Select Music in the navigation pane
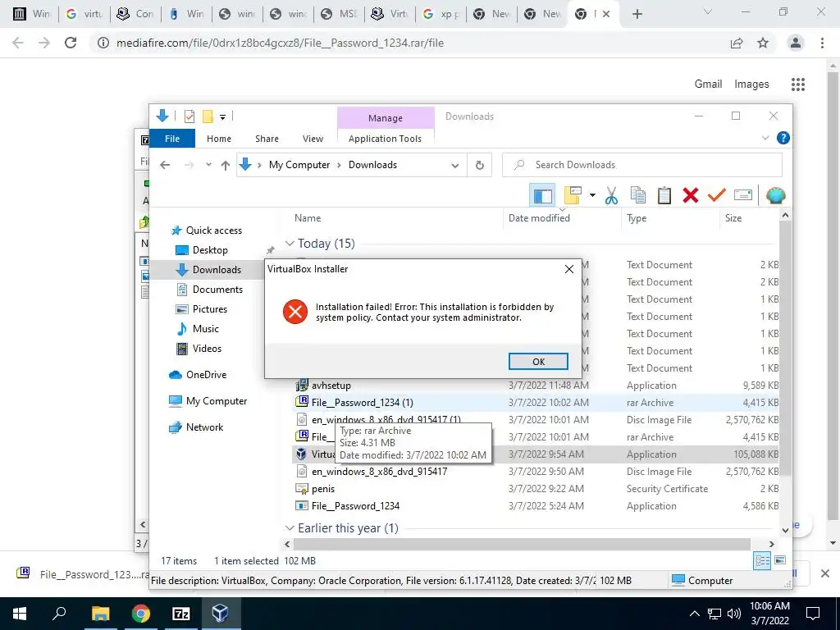This screenshot has width=840, height=630. [206, 329]
